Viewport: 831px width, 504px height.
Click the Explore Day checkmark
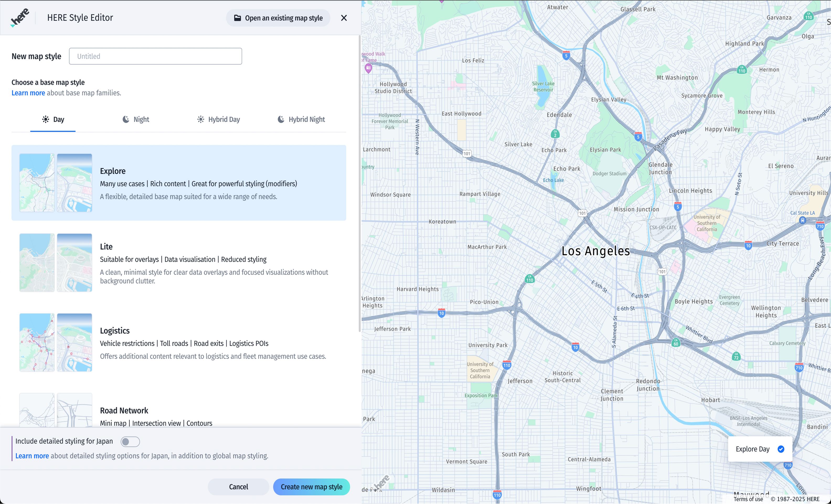[x=781, y=449]
